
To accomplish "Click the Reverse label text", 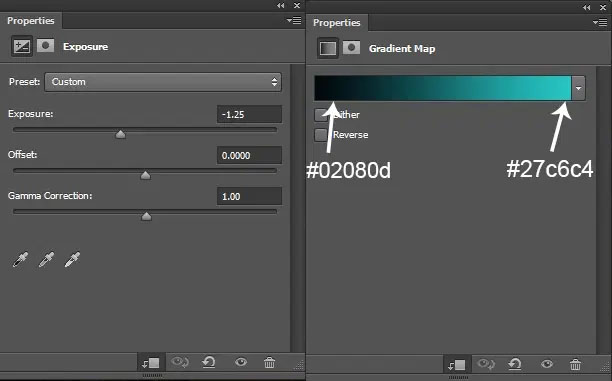I will tap(350, 135).
